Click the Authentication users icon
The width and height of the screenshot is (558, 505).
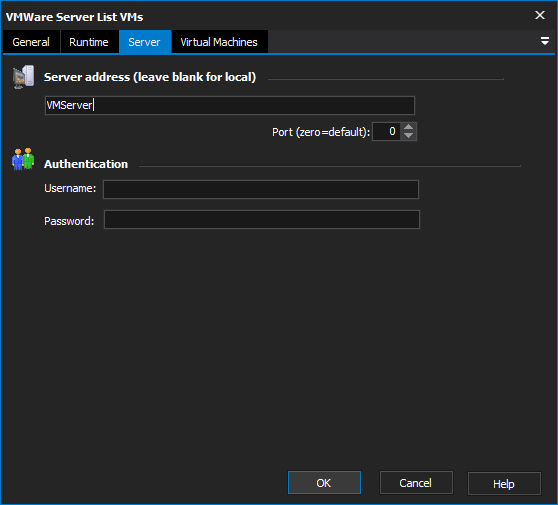pyautogui.click(x=23, y=159)
